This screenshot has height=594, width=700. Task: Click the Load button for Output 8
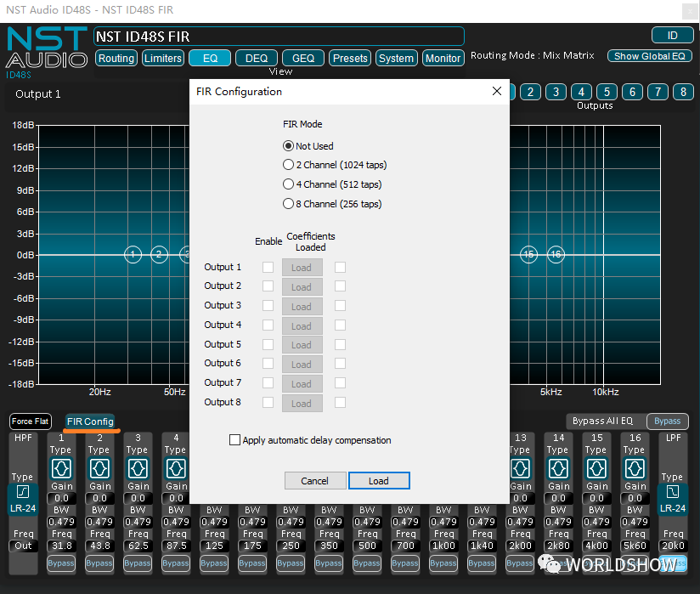[x=302, y=404]
